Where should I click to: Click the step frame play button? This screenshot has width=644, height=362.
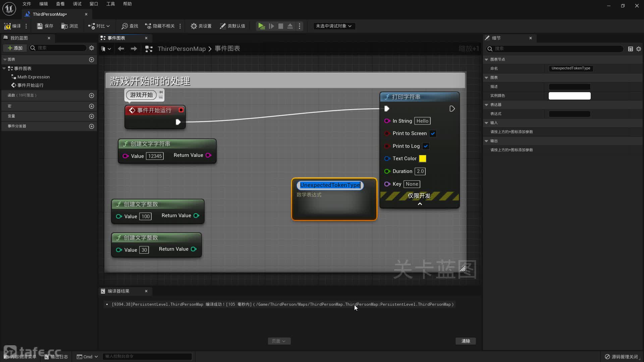pyautogui.click(x=271, y=26)
